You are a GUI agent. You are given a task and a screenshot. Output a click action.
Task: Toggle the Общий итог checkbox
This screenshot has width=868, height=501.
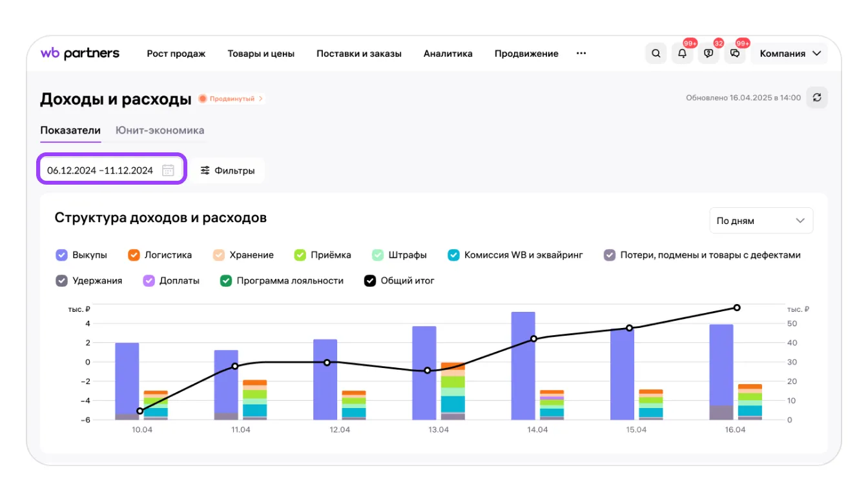point(370,281)
